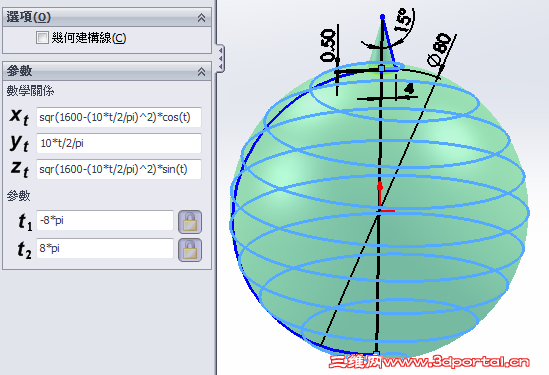This screenshot has width=549, height=375.
Task: Edit the Zt equation field
Action: (x=119, y=169)
